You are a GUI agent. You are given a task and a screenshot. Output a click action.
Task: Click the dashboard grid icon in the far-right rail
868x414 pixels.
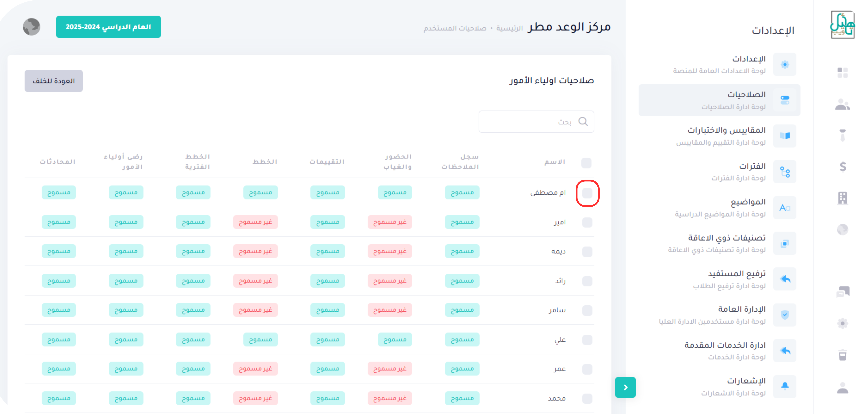click(x=842, y=72)
